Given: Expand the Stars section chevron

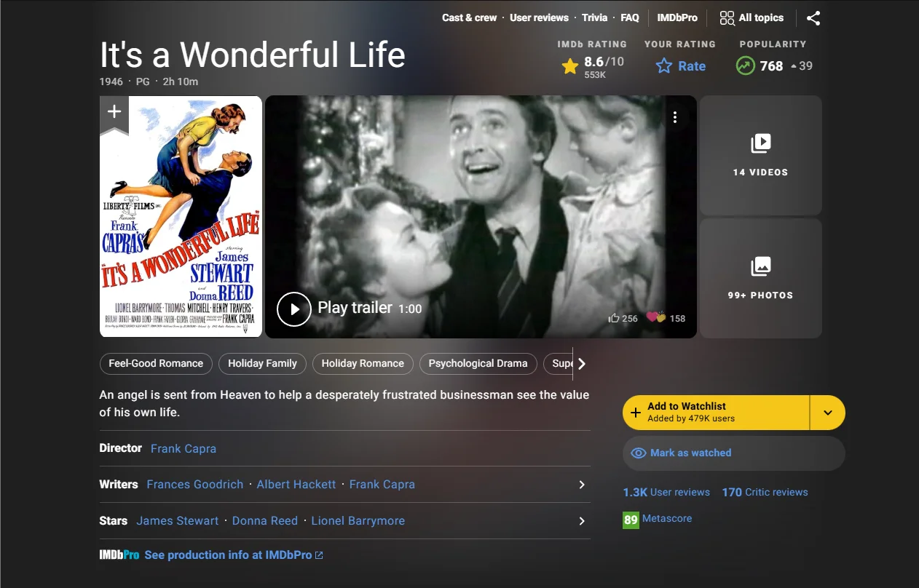Looking at the screenshot, I should coord(581,520).
